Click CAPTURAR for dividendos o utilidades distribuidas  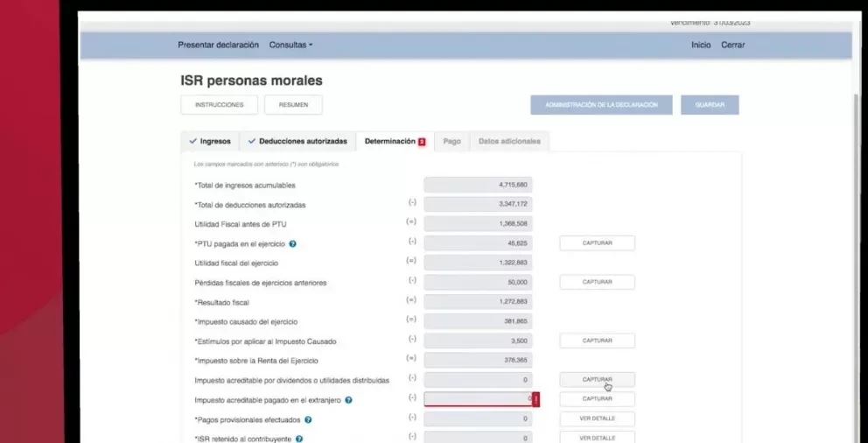[598, 379]
